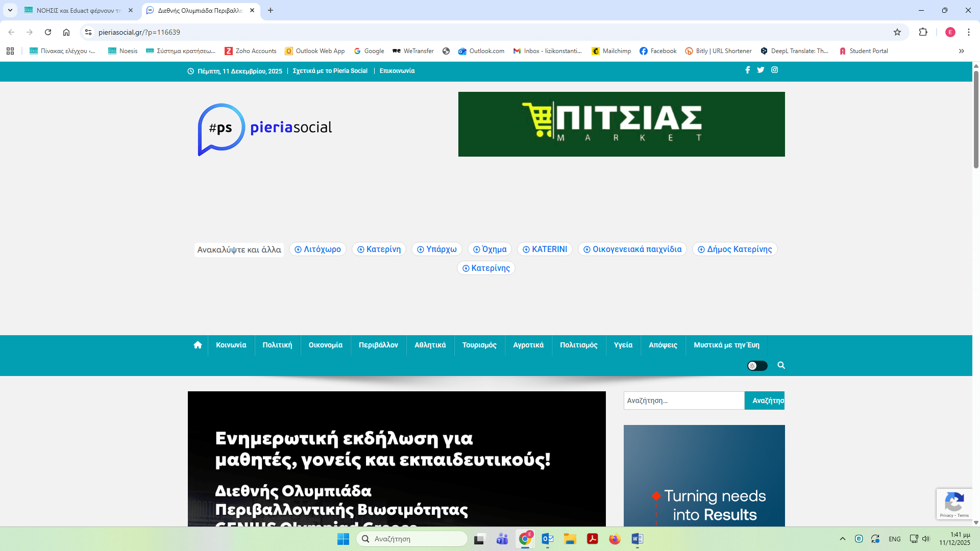
Task: Toggle the dark mode switch
Action: click(757, 366)
